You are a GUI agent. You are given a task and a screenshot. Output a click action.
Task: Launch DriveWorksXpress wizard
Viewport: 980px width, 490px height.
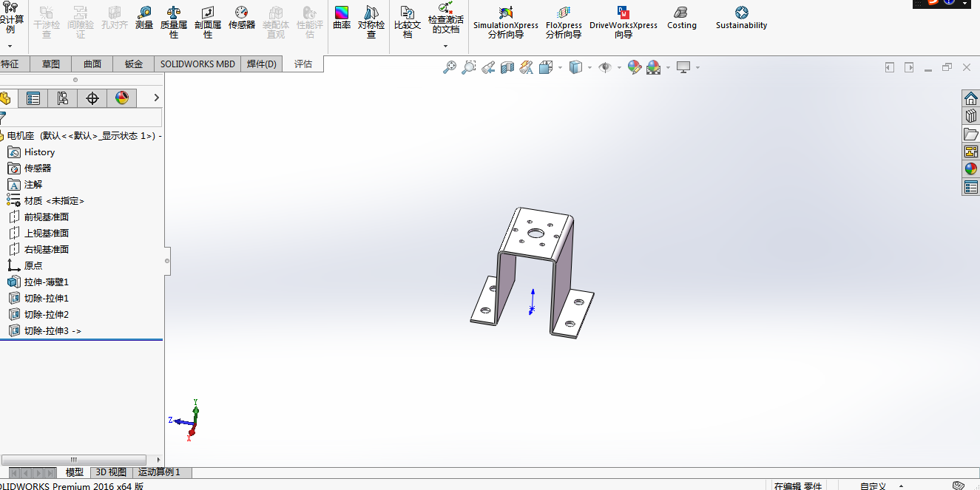pos(624,22)
